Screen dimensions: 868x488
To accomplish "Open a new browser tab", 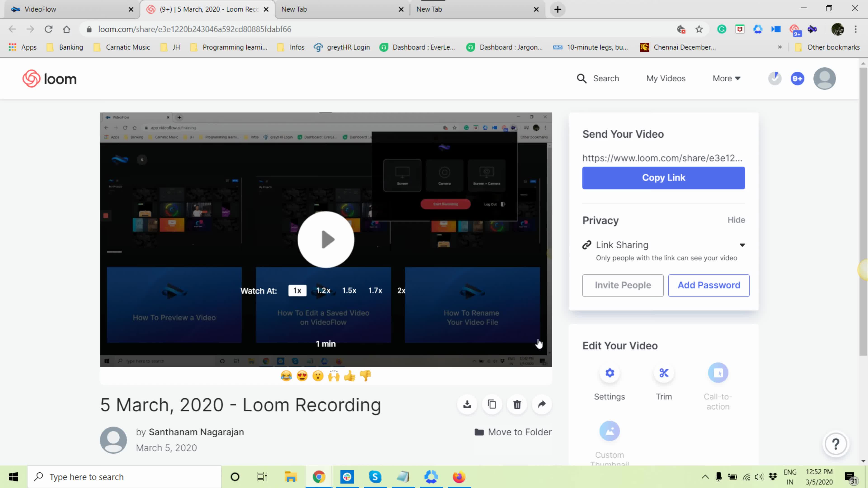I will [x=558, y=9].
